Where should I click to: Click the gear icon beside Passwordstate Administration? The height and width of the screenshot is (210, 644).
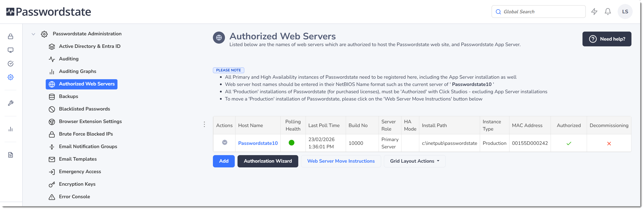coord(44,34)
